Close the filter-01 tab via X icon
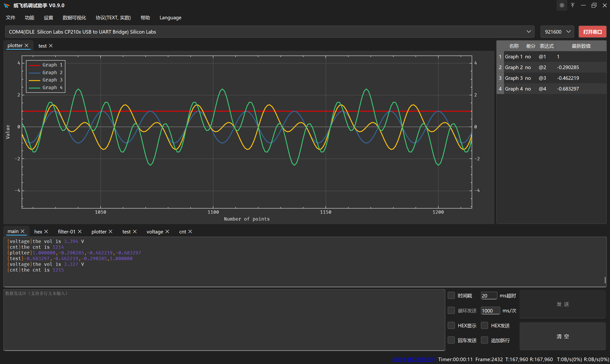 (x=80, y=232)
